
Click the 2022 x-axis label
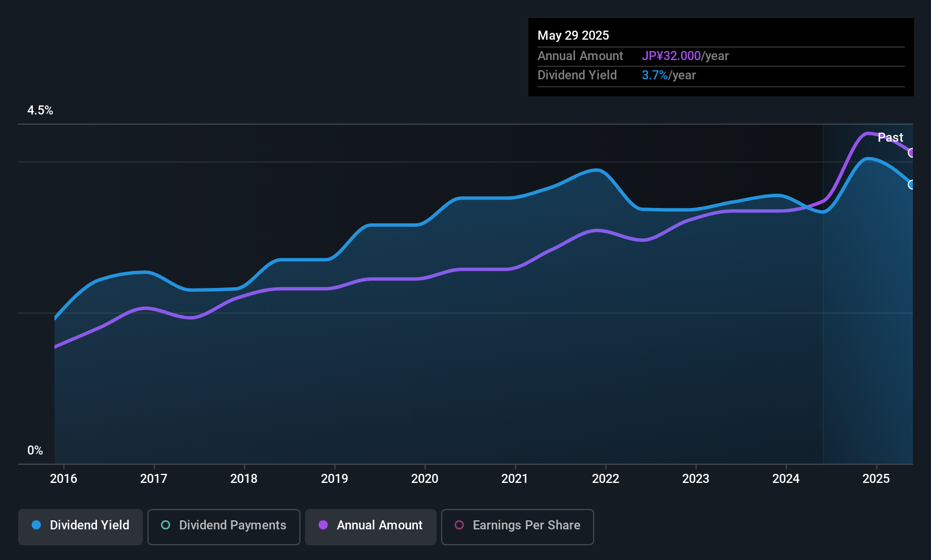pyautogui.click(x=606, y=478)
